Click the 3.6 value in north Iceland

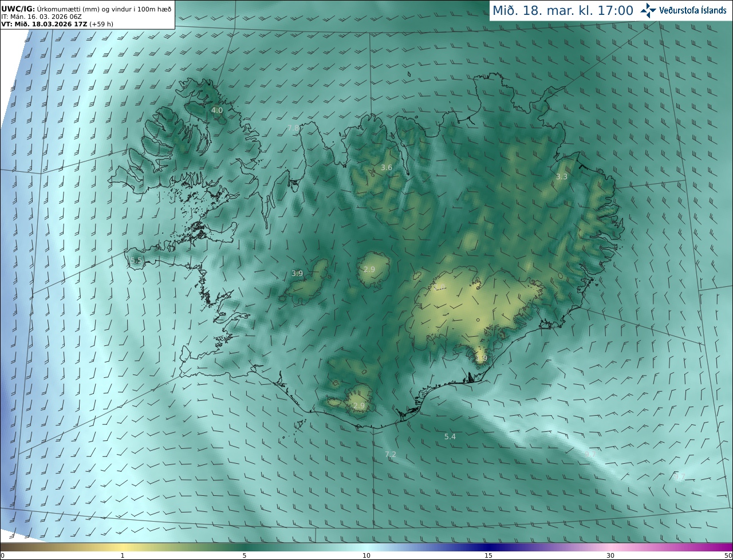pos(387,168)
